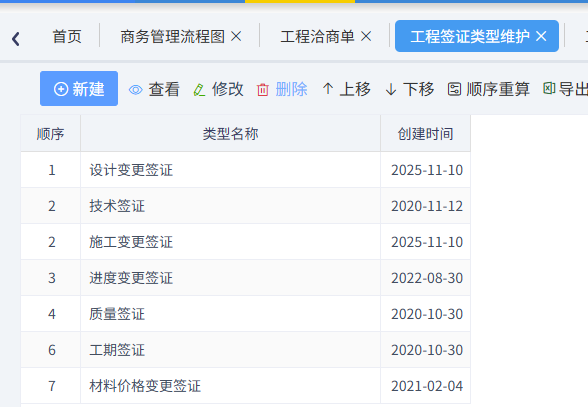Select the 进度变更签证 row
The height and width of the screenshot is (407, 588).
pyautogui.click(x=246, y=278)
